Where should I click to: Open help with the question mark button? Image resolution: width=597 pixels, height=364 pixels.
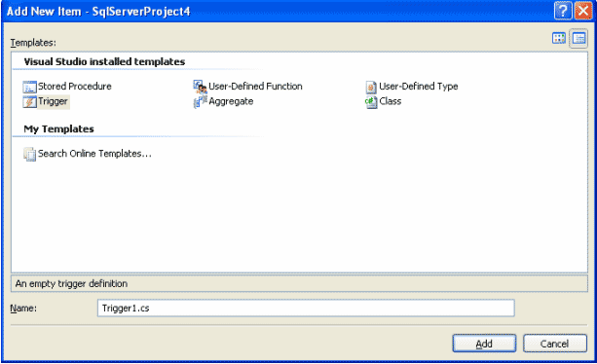point(563,11)
